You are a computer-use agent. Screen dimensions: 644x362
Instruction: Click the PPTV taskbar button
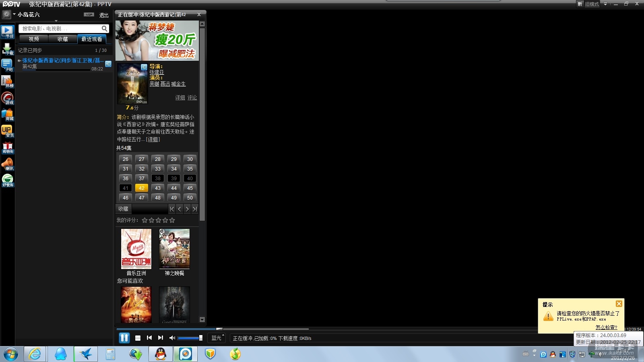coord(186,354)
